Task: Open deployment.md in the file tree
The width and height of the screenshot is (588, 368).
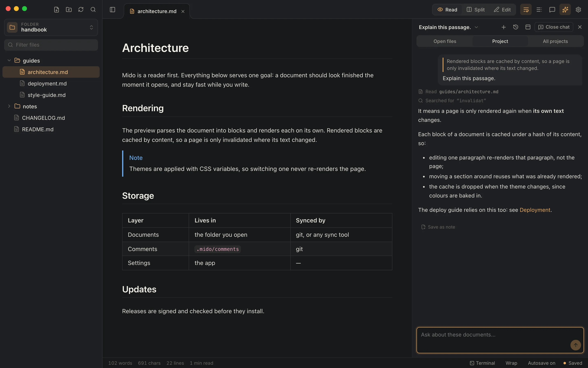Action: click(51, 83)
